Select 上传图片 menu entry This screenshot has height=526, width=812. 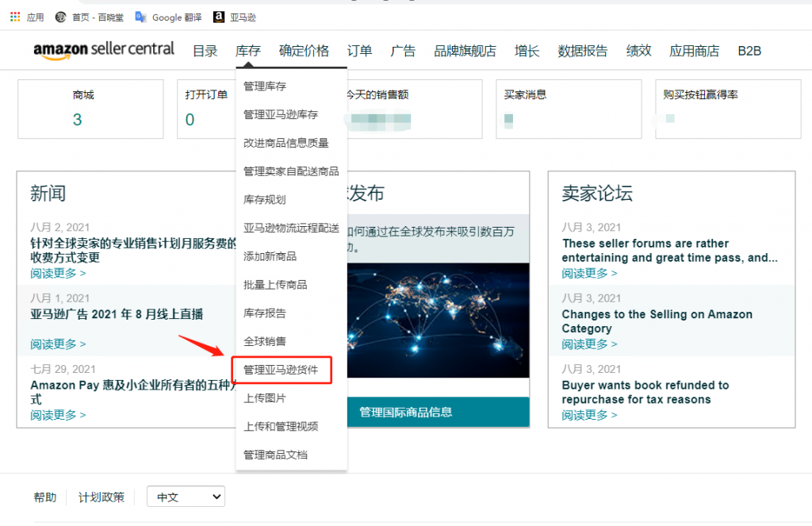pos(265,398)
